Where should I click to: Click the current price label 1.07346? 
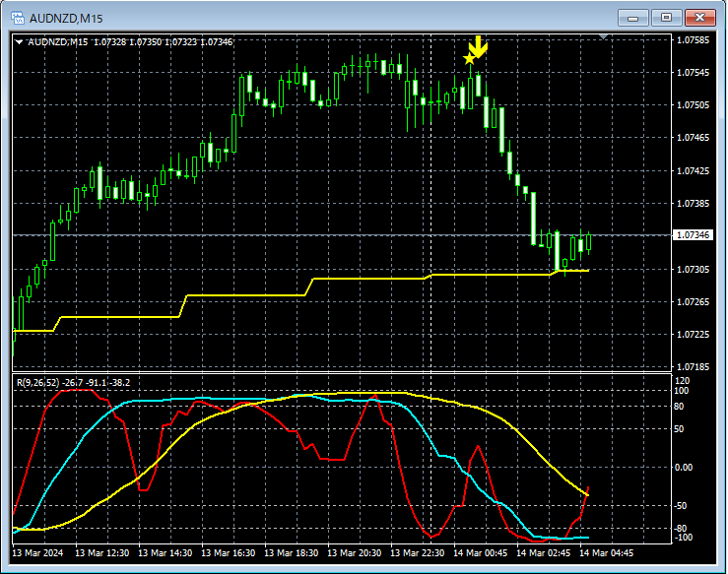(693, 234)
